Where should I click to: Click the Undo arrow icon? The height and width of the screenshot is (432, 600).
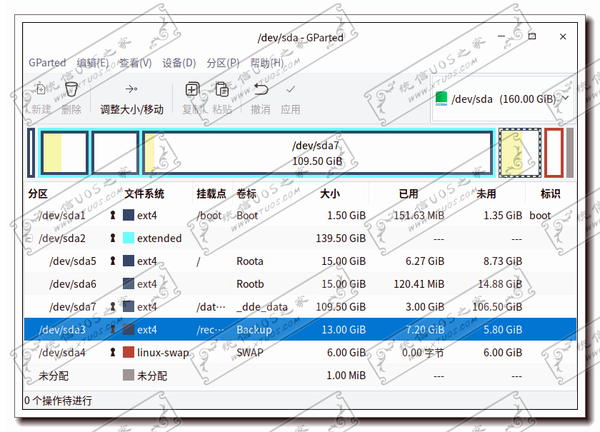pyautogui.click(x=261, y=90)
